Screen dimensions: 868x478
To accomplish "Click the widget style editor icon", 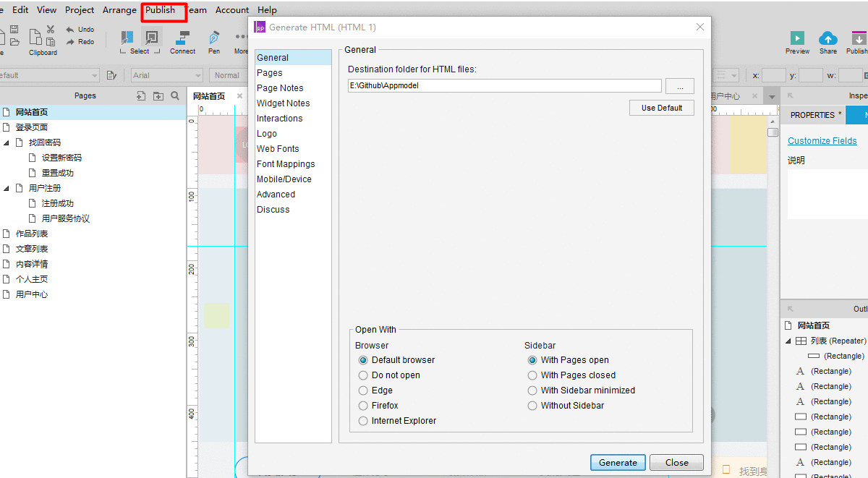I will coord(111,75).
